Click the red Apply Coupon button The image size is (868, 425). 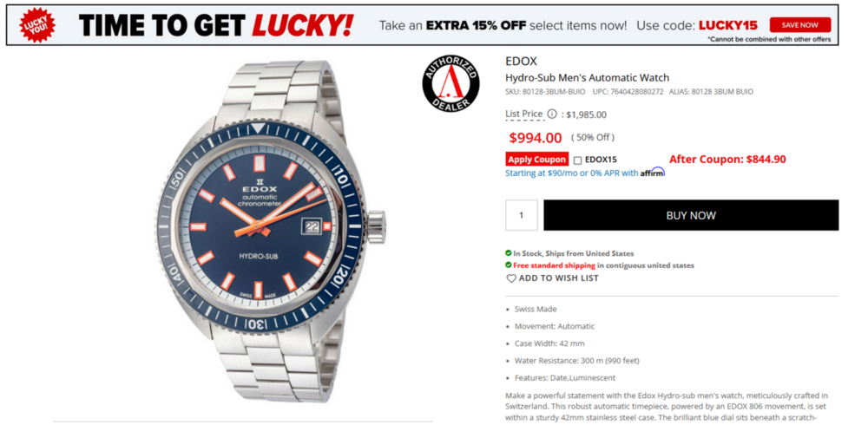537,160
